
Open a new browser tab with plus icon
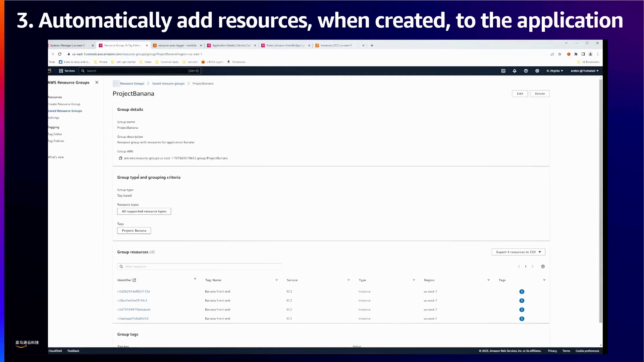pos(372,45)
